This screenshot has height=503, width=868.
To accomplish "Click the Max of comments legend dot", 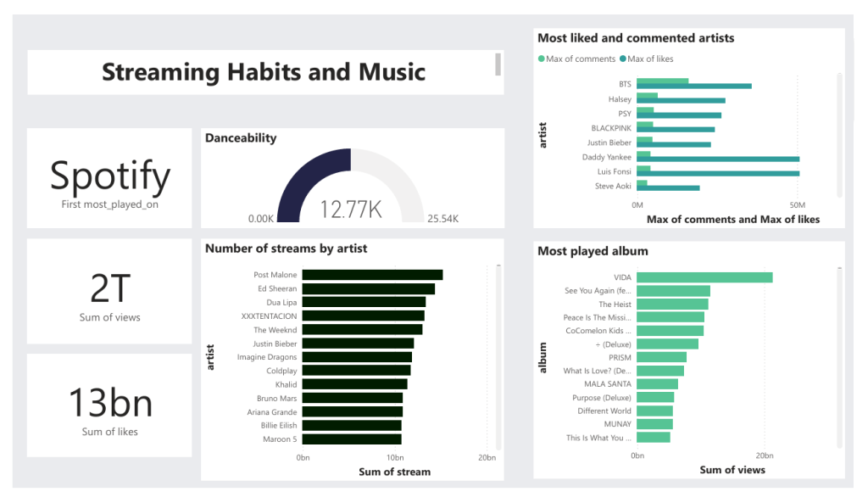I will pyautogui.click(x=542, y=59).
